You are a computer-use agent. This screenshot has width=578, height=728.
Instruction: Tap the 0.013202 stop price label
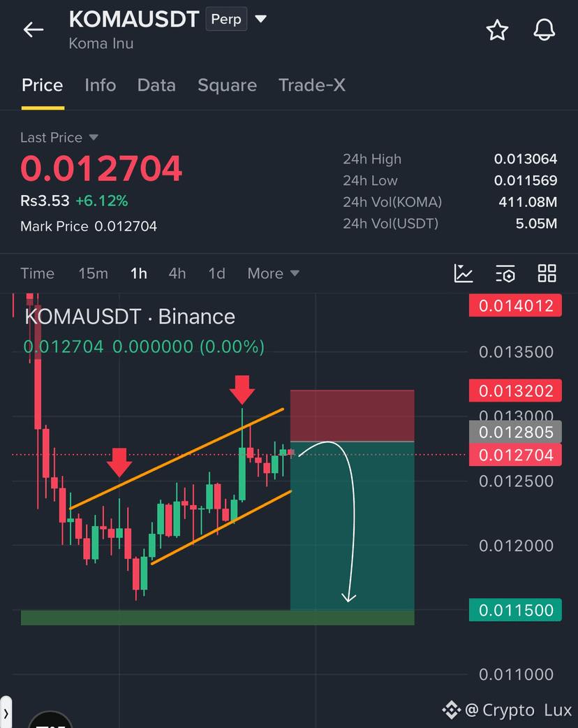click(x=515, y=391)
